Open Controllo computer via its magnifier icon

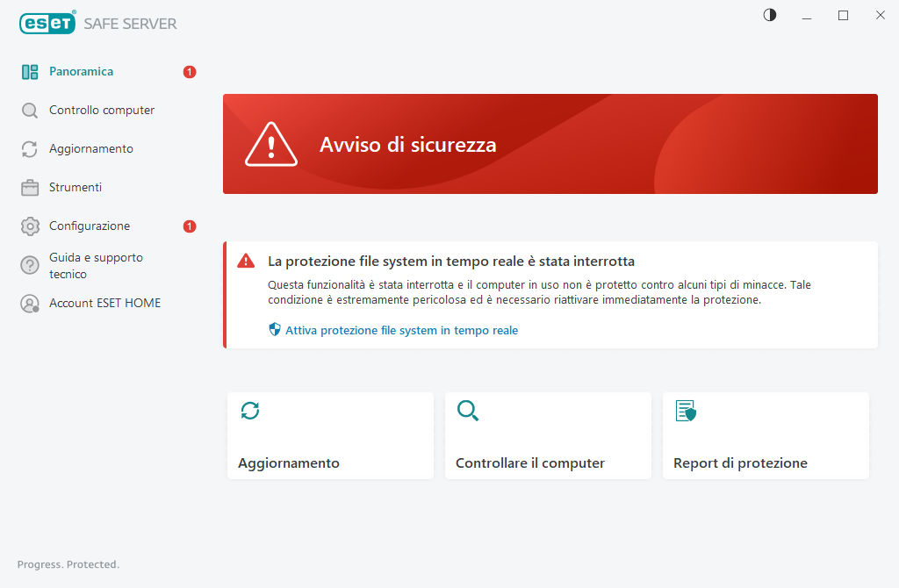(29, 110)
